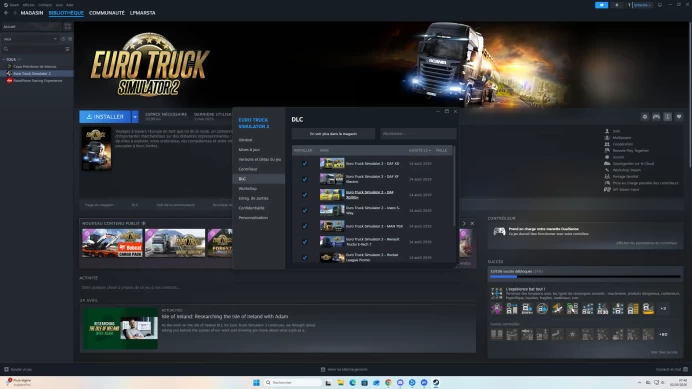The width and height of the screenshot is (692, 389).
Task: Open the Workshop properties section
Action: [248, 189]
